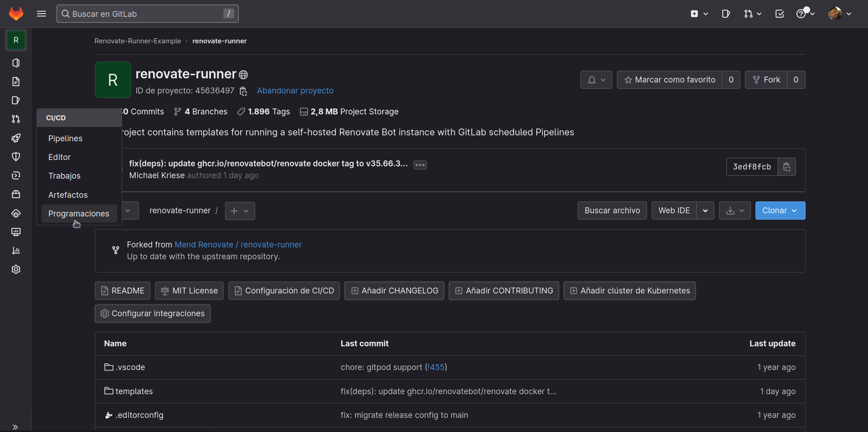Screen dimensions: 868x432
Task: Select the project R avatar in sidebar
Action: (16, 40)
